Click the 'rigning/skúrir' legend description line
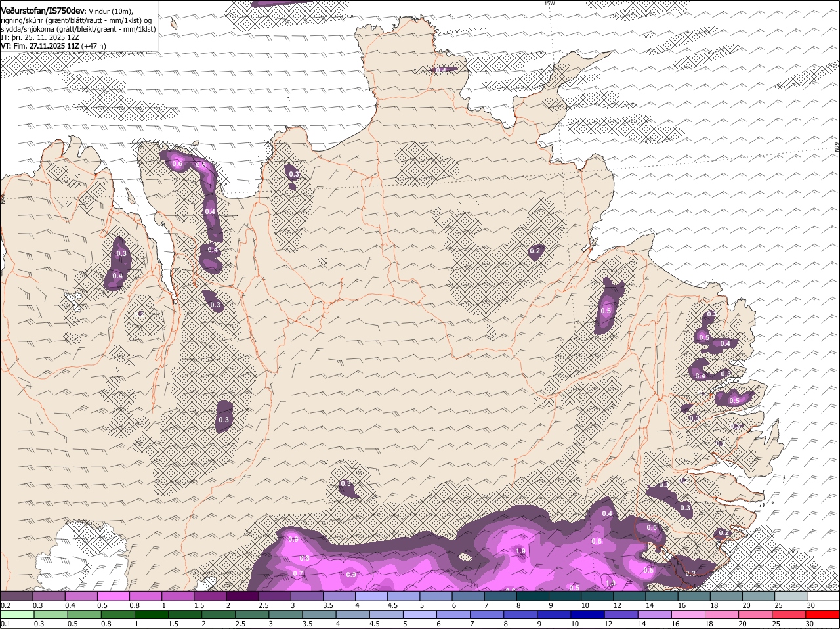This screenshot has width=840, height=629. point(75,20)
